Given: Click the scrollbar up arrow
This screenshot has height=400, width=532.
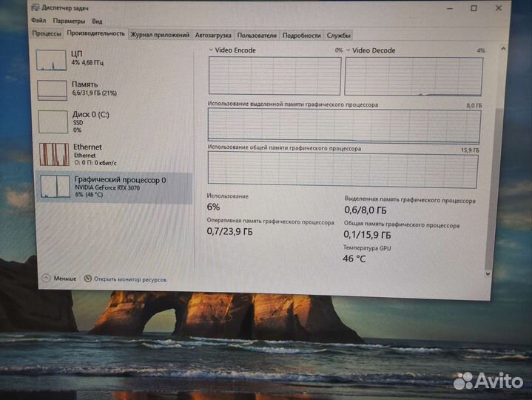Looking at the screenshot, I should (503, 49).
